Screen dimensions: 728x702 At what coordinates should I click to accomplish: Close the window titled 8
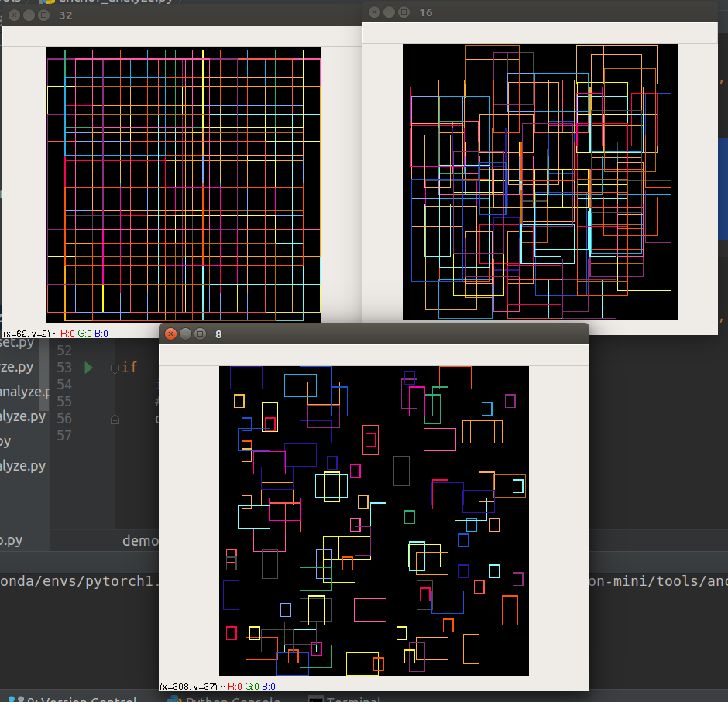pos(170,334)
